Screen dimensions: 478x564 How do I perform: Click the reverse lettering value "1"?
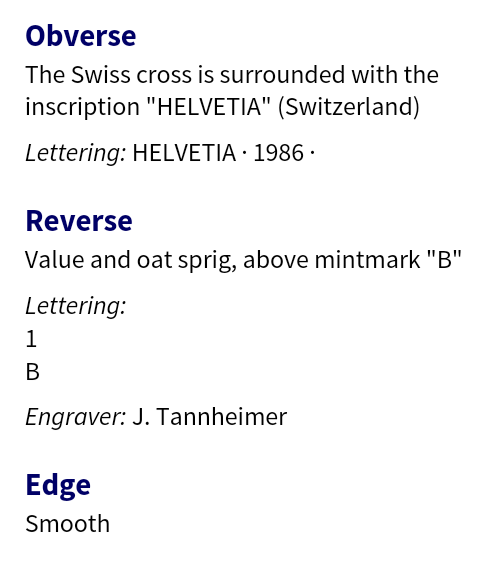click(x=31, y=339)
